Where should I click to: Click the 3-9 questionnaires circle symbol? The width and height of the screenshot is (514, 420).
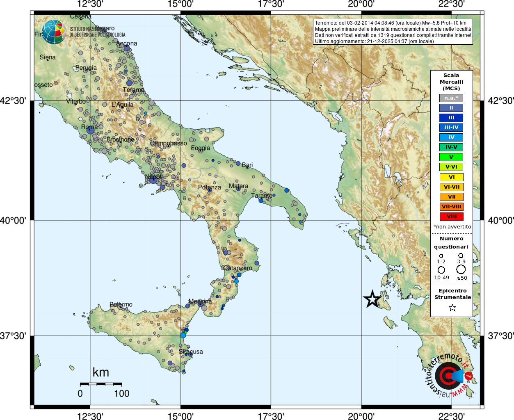[x=461, y=255]
